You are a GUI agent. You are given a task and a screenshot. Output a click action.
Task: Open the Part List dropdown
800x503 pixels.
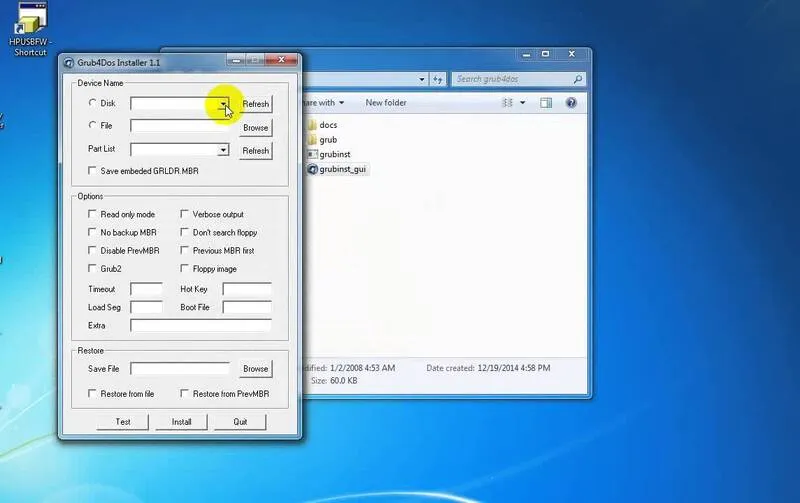click(223, 150)
